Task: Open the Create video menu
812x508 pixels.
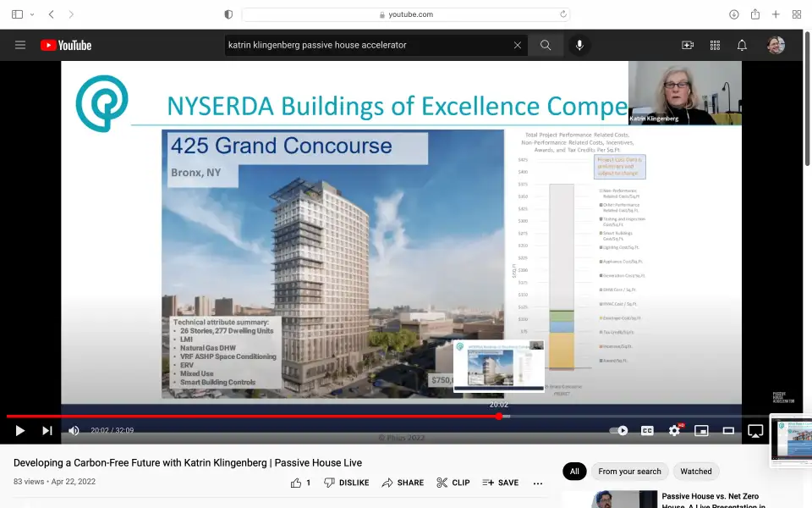Action: pyautogui.click(x=688, y=45)
